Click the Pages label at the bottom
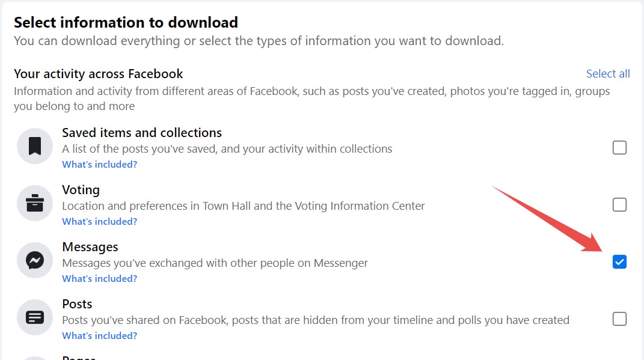The image size is (644, 360). [x=79, y=357]
